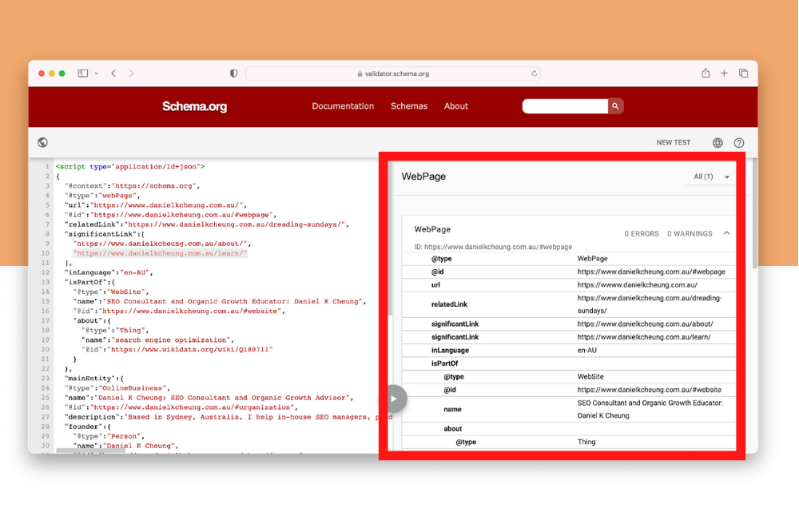Open the help question mark icon

click(x=738, y=142)
